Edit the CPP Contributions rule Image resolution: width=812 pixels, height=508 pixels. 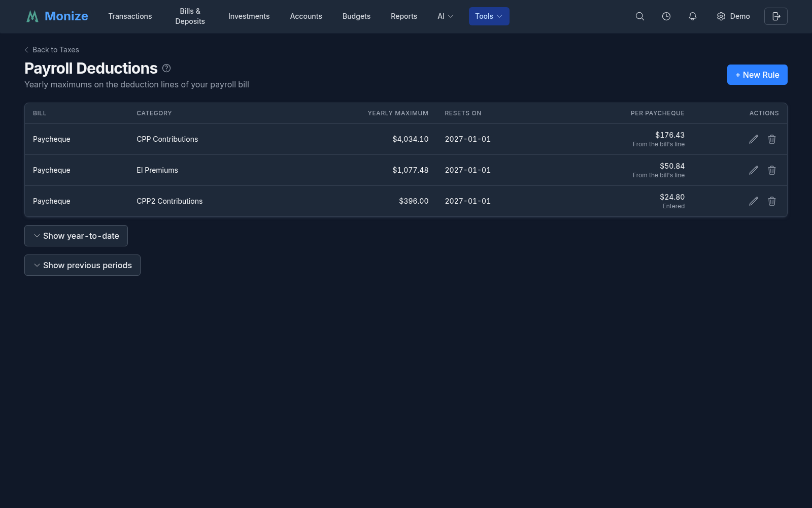(x=754, y=139)
